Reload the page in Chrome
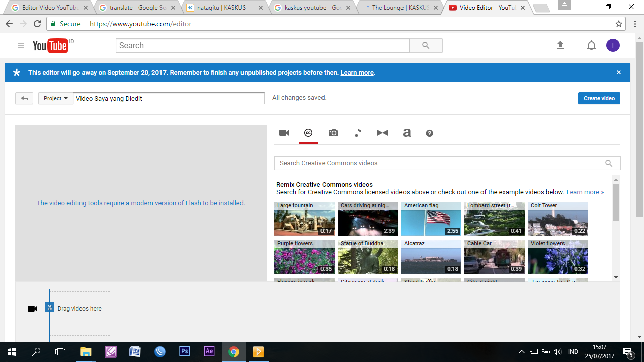This screenshot has height=362, width=644. pos(37,24)
